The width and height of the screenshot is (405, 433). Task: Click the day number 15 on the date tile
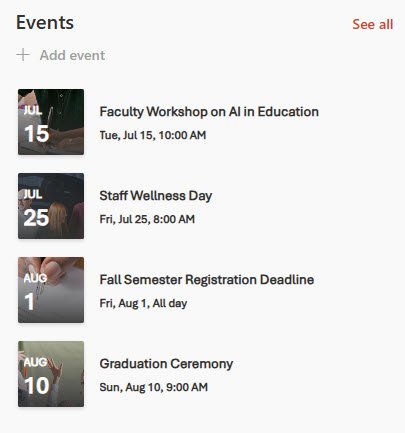(x=36, y=134)
